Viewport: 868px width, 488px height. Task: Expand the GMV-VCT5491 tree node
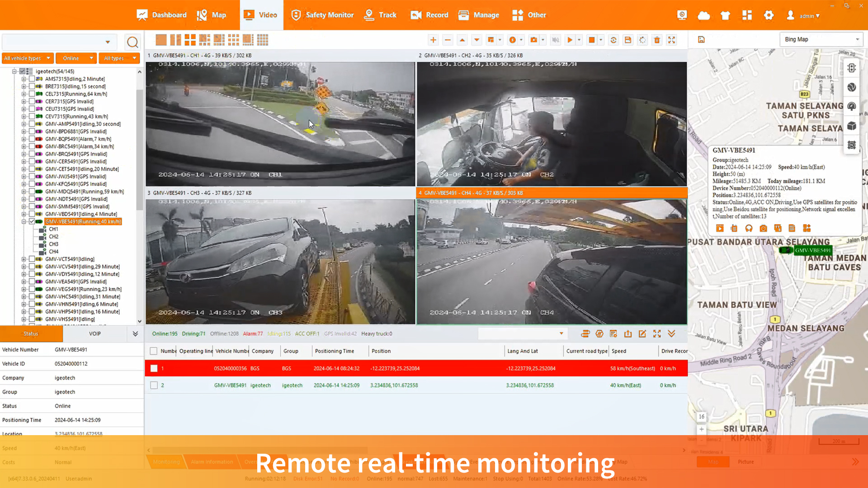[x=24, y=259]
